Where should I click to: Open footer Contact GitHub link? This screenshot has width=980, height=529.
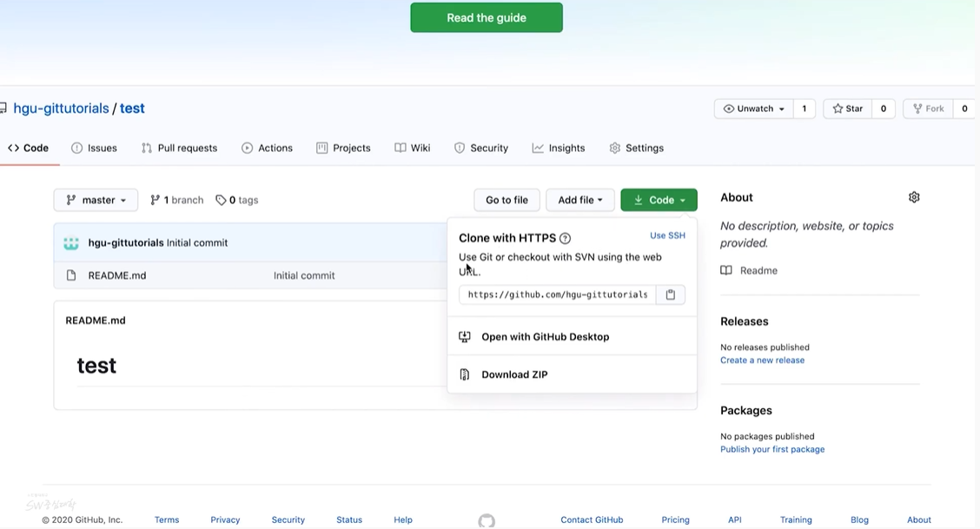click(592, 519)
